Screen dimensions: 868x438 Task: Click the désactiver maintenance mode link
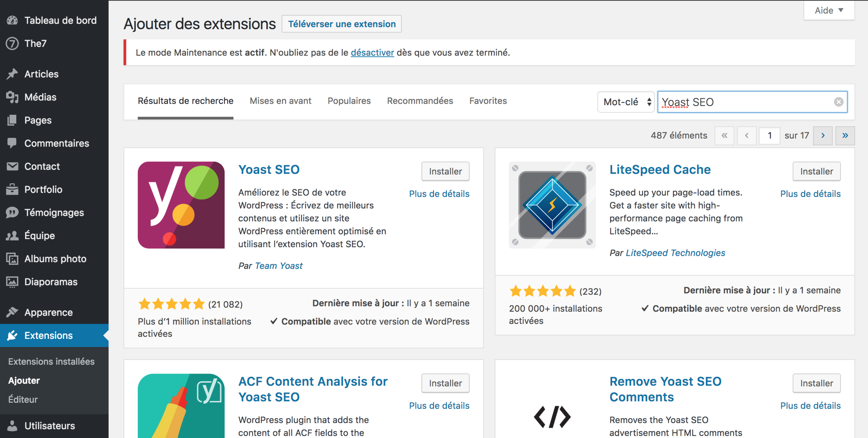(372, 52)
